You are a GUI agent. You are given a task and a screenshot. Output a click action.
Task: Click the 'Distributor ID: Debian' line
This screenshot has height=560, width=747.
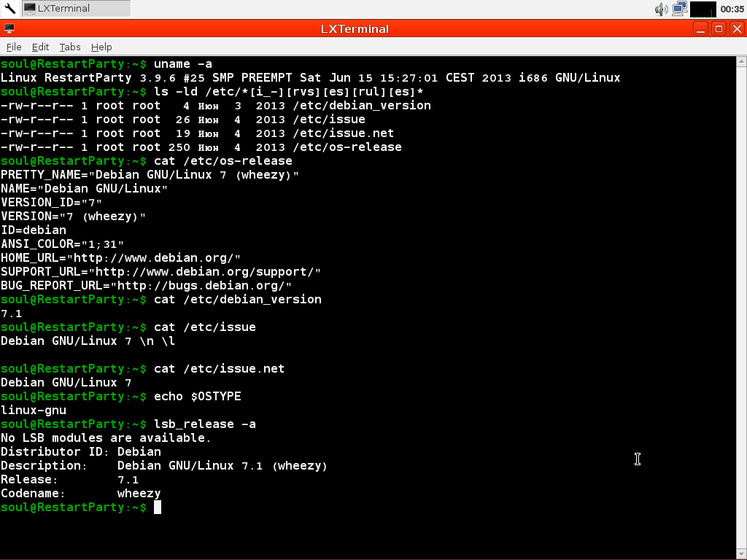[x=80, y=452]
